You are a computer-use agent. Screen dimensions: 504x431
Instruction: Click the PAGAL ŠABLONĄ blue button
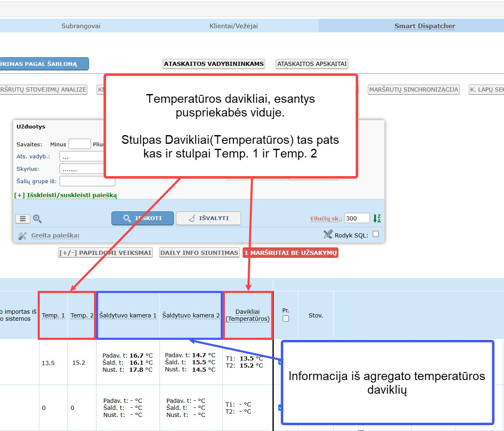coord(44,64)
